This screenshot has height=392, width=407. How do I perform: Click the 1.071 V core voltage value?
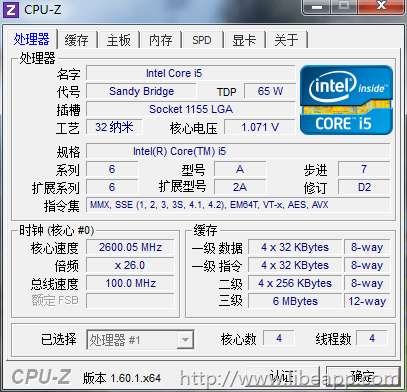coord(260,127)
